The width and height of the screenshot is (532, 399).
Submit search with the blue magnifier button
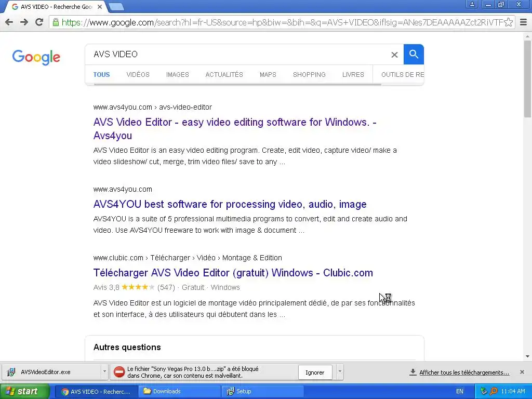[414, 54]
